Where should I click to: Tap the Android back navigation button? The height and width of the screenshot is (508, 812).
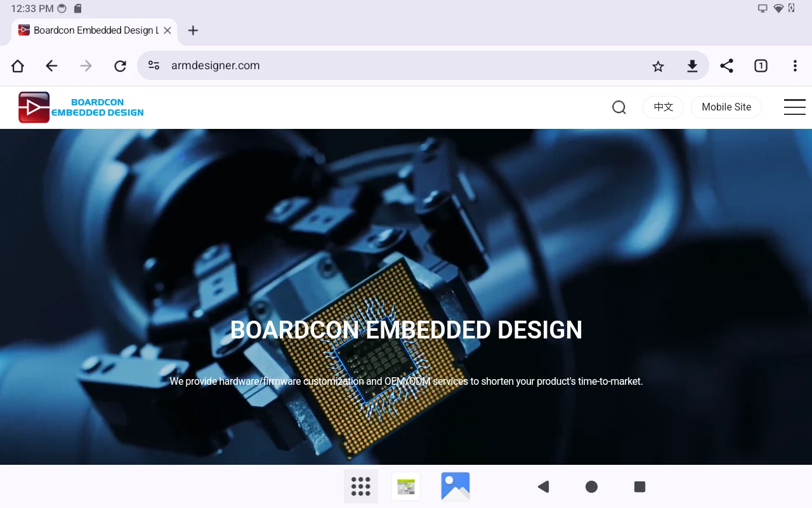click(543, 486)
